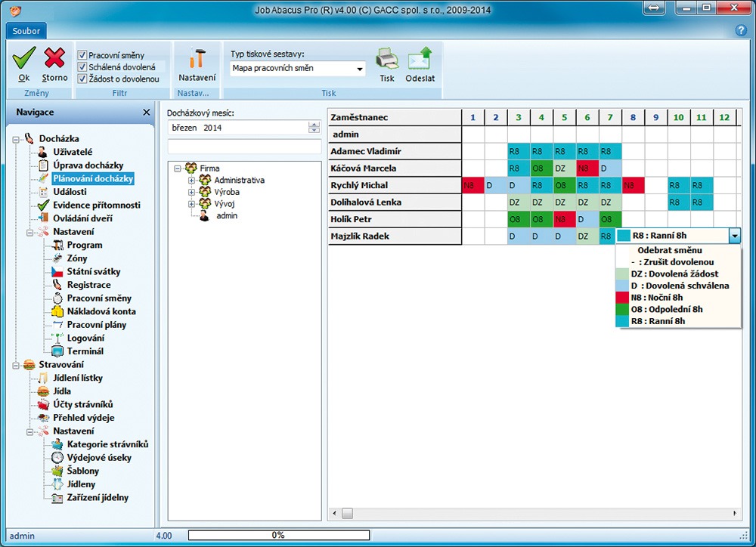Click the Odeslat envelope icon
The height and width of the screenshot is (547, 756).
(x=420, y=58)
